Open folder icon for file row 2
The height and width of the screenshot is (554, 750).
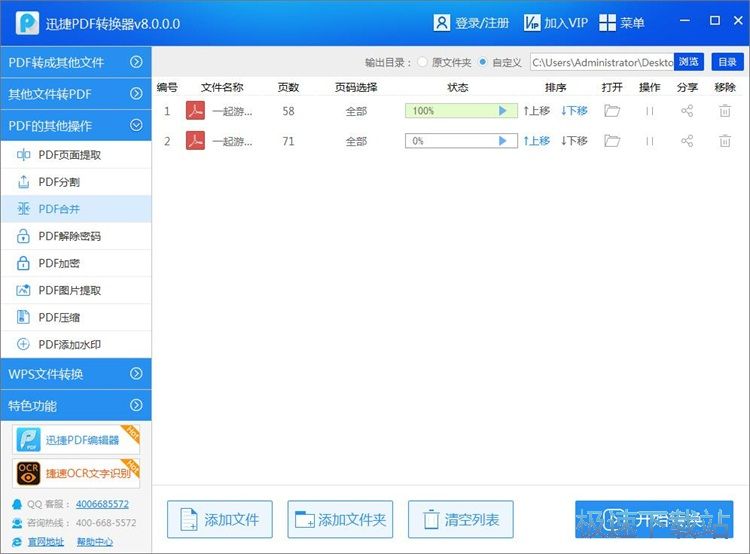[x=612, y=141]
